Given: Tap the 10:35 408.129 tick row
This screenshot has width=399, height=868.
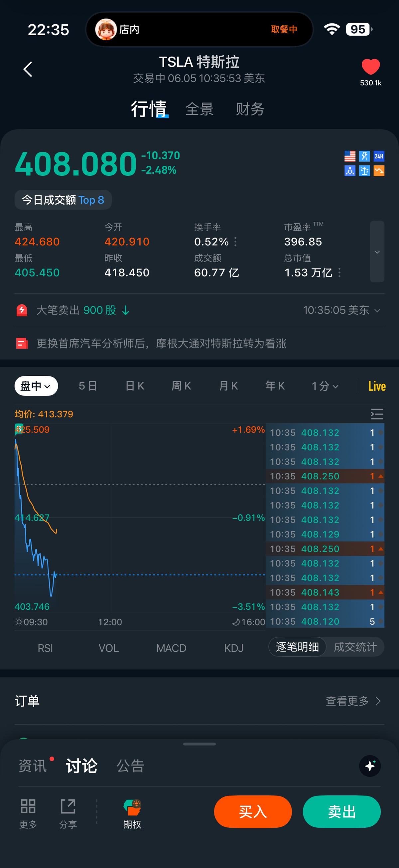Looking at the screenshot, I should [x=325, y=535].
